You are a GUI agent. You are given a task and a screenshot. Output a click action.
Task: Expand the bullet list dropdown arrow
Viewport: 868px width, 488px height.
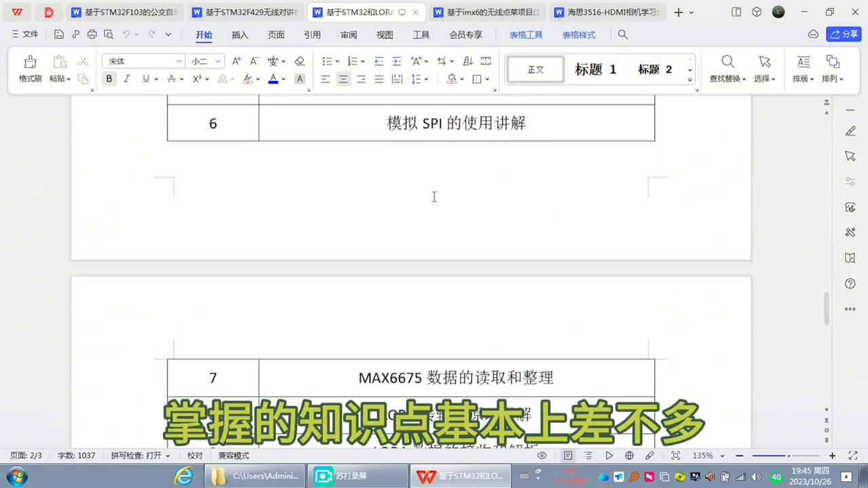pos(337,62)
